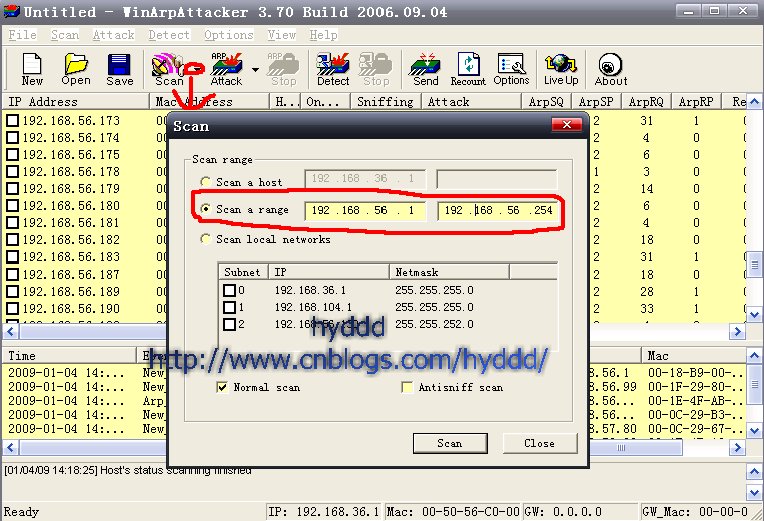The image size is (764, 521).
Task: Click event list horizontal scrollbar thumb
Action: point(351,447)
